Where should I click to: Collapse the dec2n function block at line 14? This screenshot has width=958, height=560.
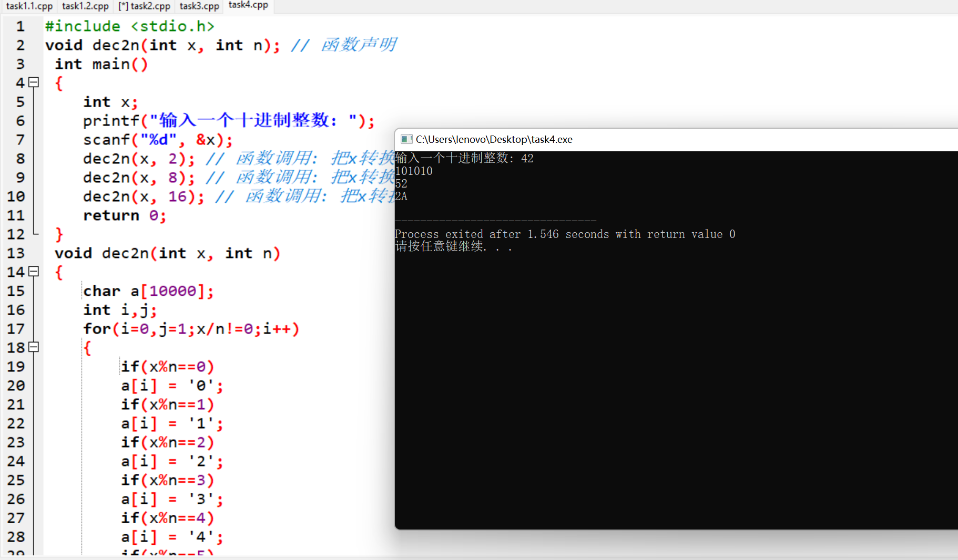[x=34, y=271]
